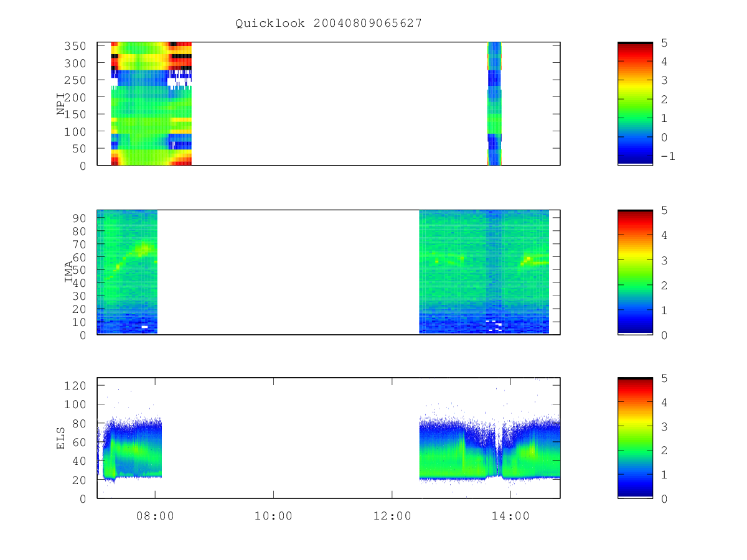The height and width of the screenshot is (560, 747).
Task: Click the 14:00 time axis tick label
Action: click(510, 516)
